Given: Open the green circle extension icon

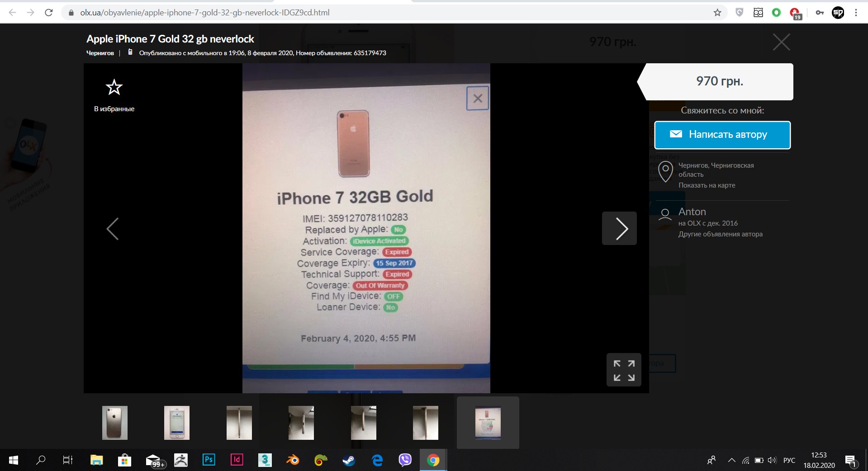Looking at the screenshot, I should pyautogui.click(x=777, y=13).
